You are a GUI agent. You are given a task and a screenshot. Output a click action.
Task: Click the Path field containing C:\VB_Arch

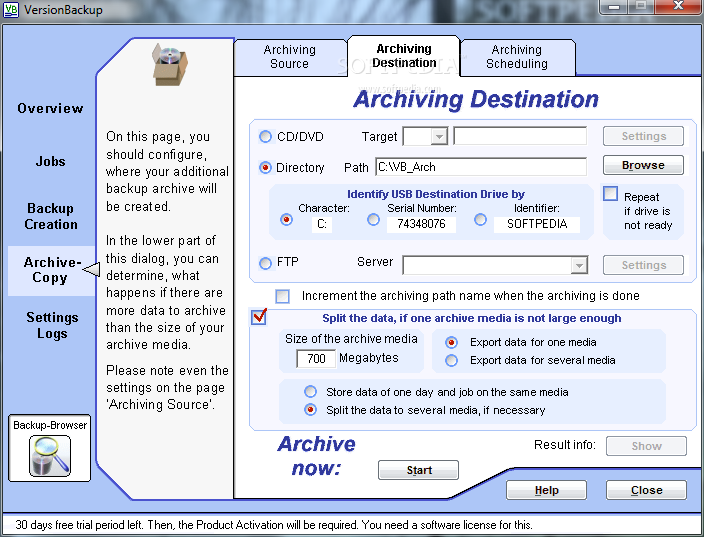click(x=481, y=167)
